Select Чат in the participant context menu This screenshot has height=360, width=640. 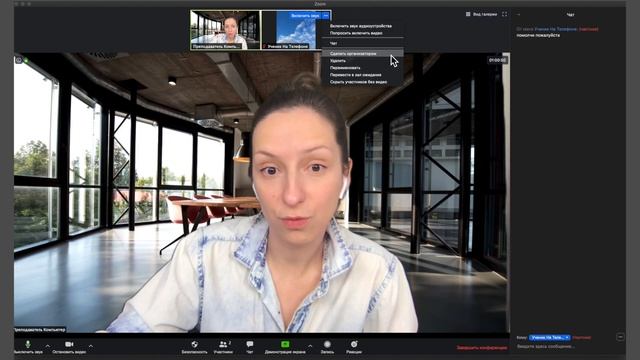[333, 43]
